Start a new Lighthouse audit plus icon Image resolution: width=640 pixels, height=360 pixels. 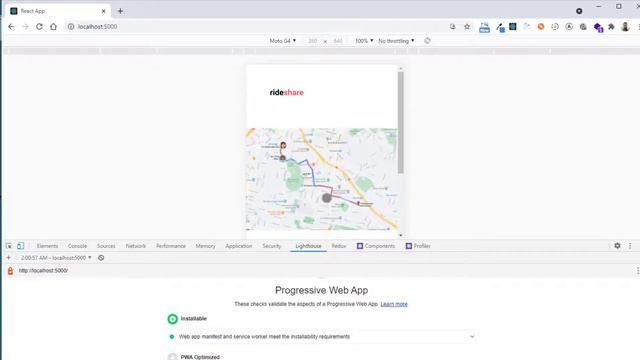point(9,258)
